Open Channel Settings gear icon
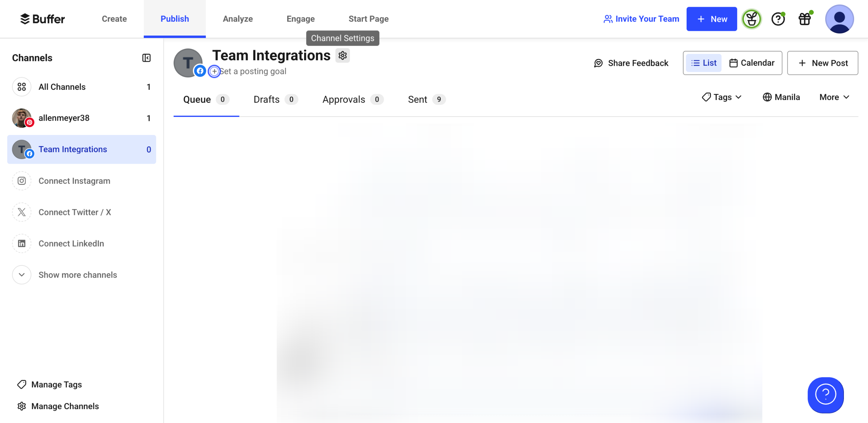868x423 pixels. [342, 55]
